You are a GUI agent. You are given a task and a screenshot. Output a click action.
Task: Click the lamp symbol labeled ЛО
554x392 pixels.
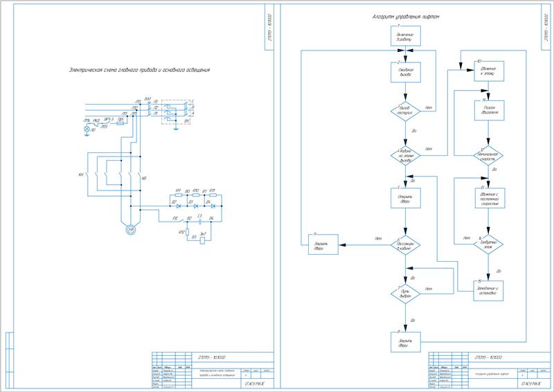coord(87,130)
